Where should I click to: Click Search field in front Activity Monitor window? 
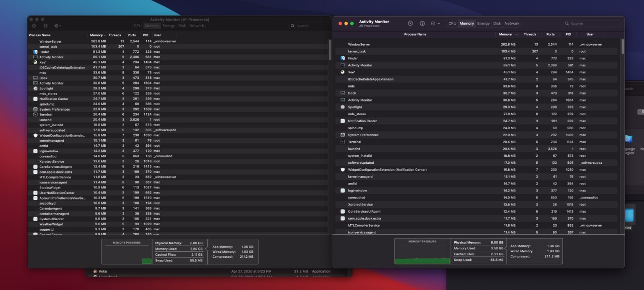591,24
